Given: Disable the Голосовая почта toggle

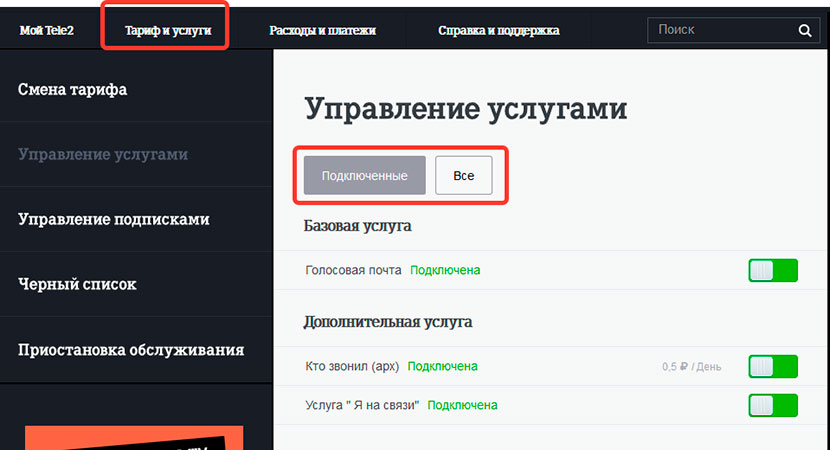Looking at the screenshot, I should (772, 270).
